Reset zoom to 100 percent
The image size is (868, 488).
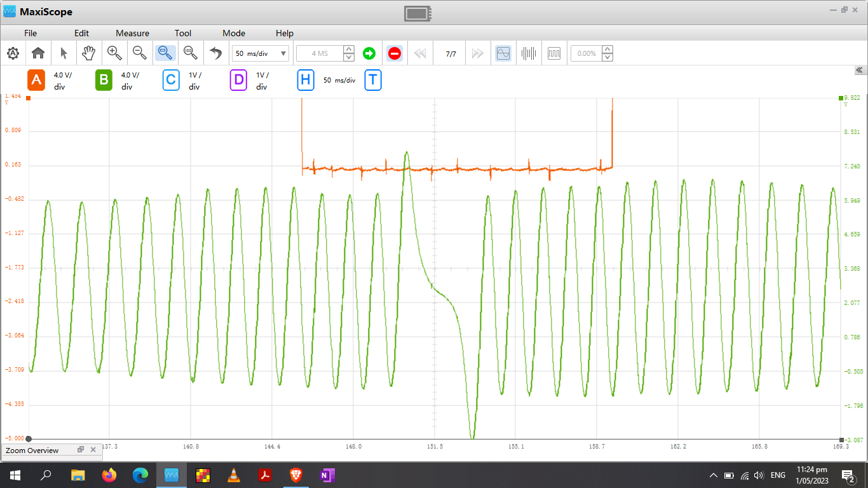pos(190,53)
